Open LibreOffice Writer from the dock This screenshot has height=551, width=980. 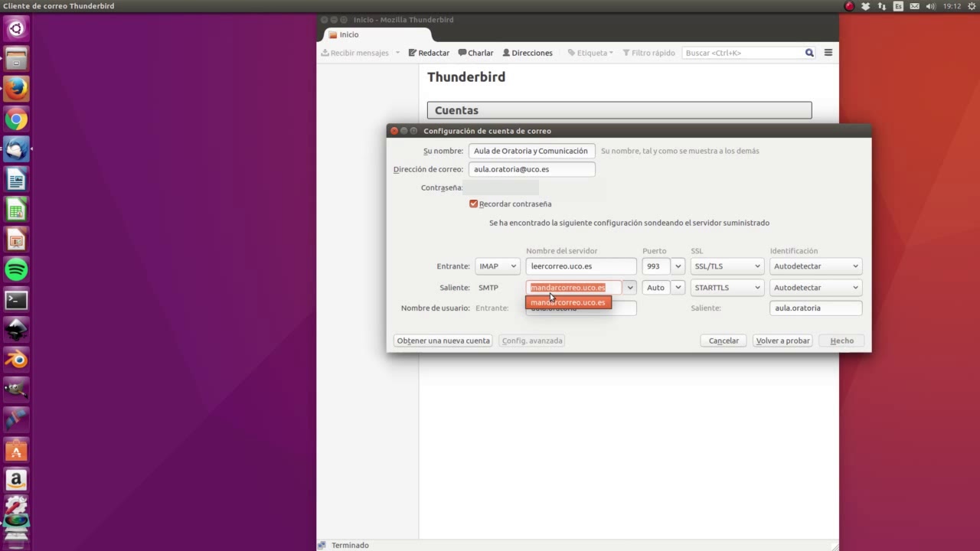point(16,179)
